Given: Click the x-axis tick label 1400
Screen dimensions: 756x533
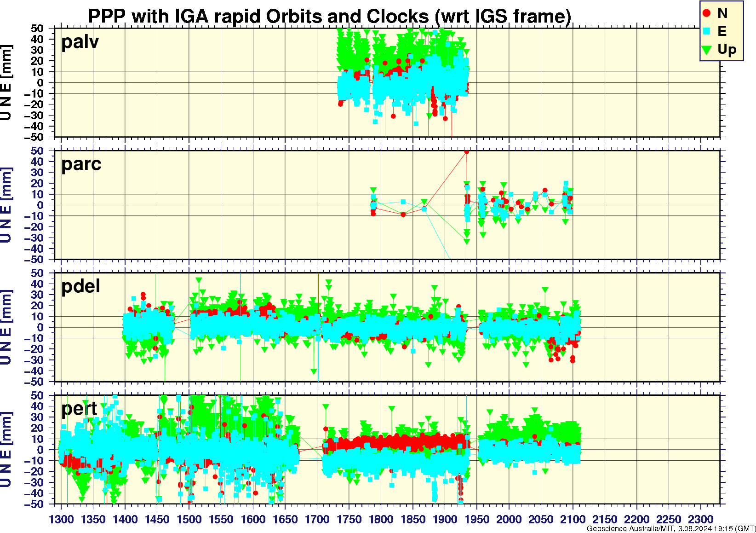Looking at the screenshot, I should 125,520.
